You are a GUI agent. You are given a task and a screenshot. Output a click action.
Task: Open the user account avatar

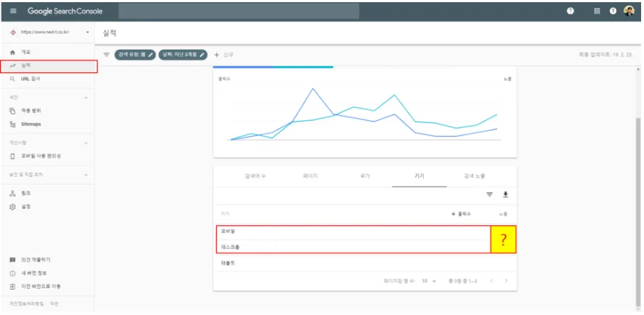[x=629, y=12]
